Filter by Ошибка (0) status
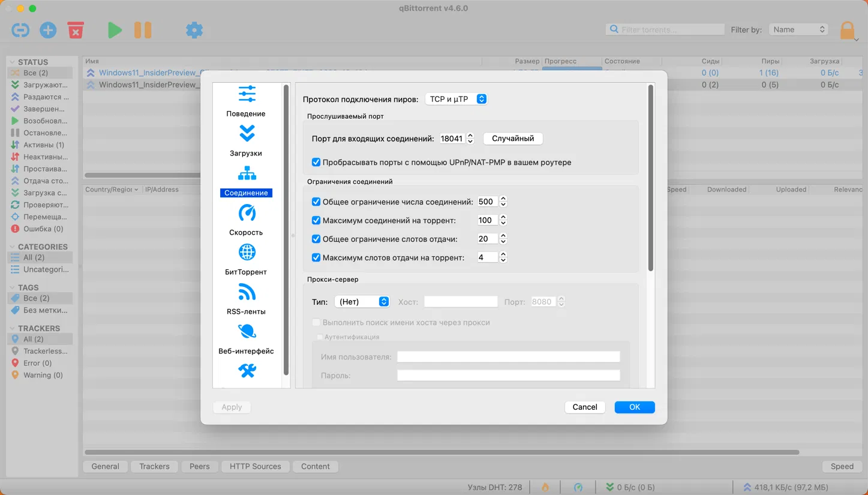 [x=40, y=229]
